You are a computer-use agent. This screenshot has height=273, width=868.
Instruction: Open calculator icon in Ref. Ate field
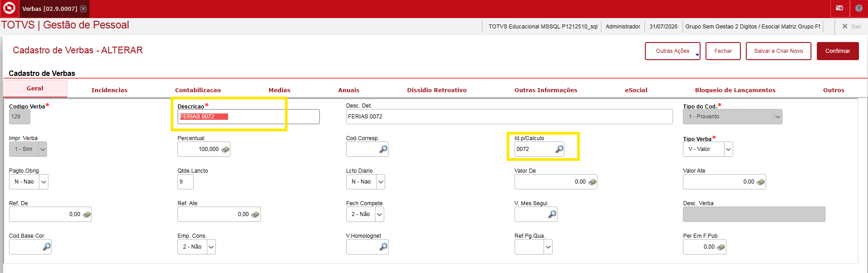coord(255,214)
